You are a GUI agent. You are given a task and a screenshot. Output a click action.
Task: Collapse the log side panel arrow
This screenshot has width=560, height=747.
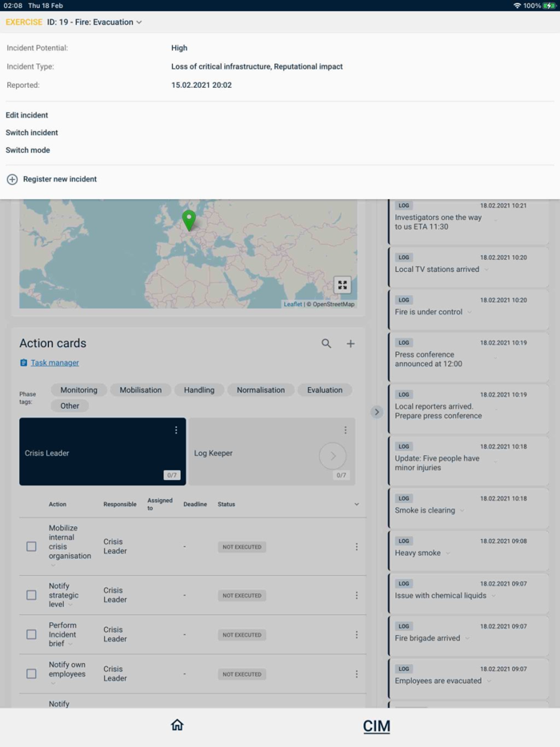point(377,412)
